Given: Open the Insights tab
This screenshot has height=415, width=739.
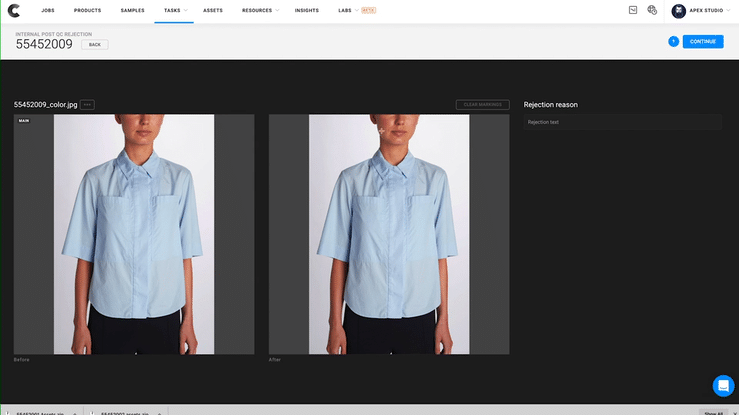Looking at the screenshot, I should pyautogui.click(x=307, y=10).
